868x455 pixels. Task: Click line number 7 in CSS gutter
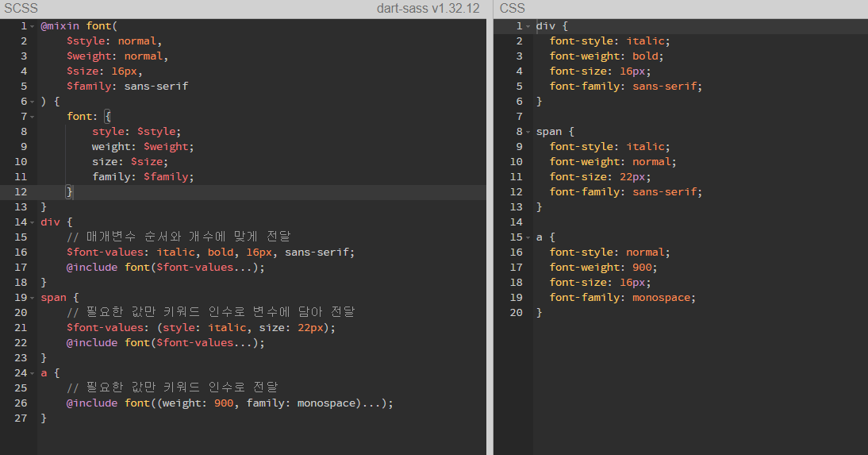click(519, 117)
